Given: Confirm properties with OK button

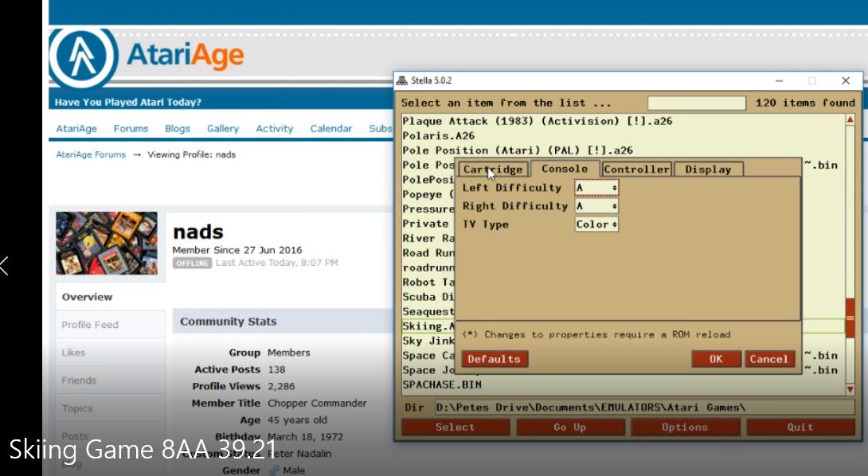Looking at the screenshot, I should [x=716, y=359].
